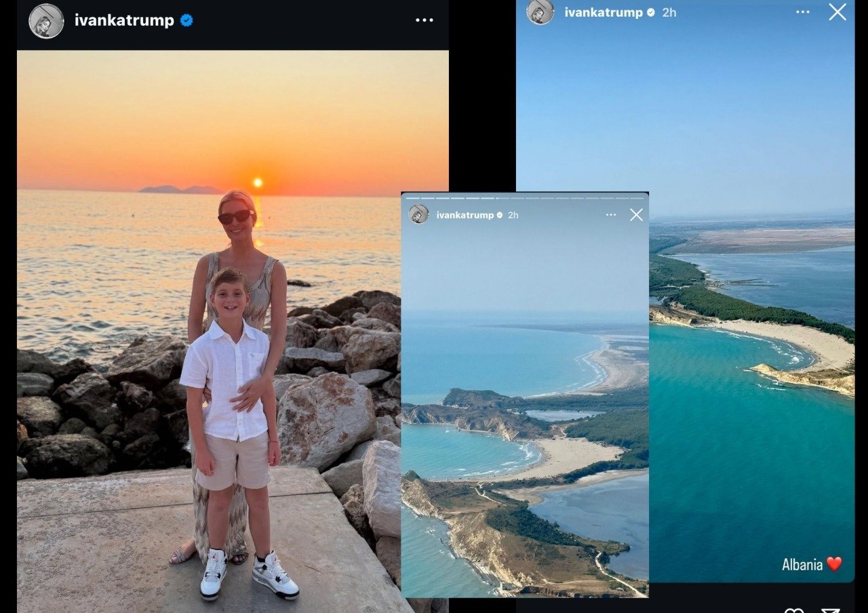Like the story with the heart icon
This screenshot has width=868, height=613.
point(794,610)
